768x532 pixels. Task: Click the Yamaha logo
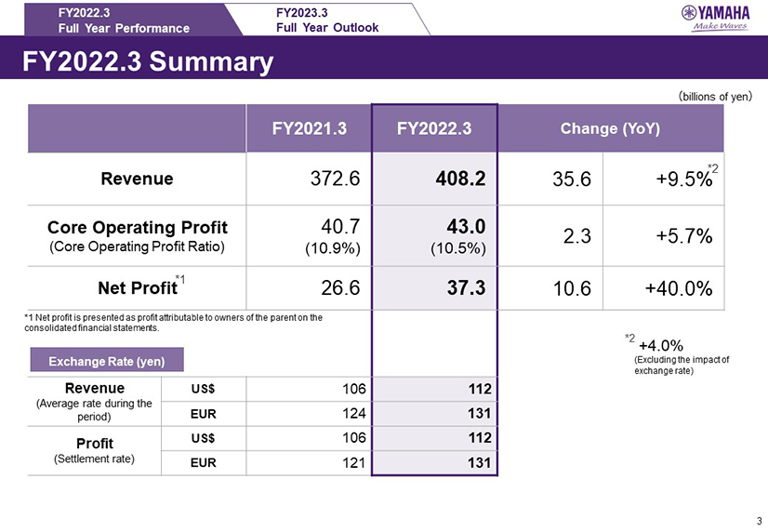719,17
